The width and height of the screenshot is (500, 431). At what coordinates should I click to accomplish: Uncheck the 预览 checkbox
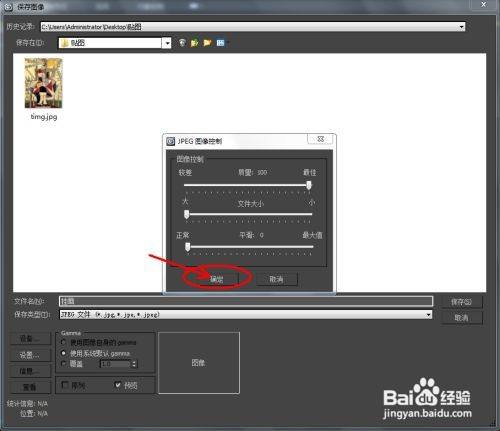tap(117, 385)
